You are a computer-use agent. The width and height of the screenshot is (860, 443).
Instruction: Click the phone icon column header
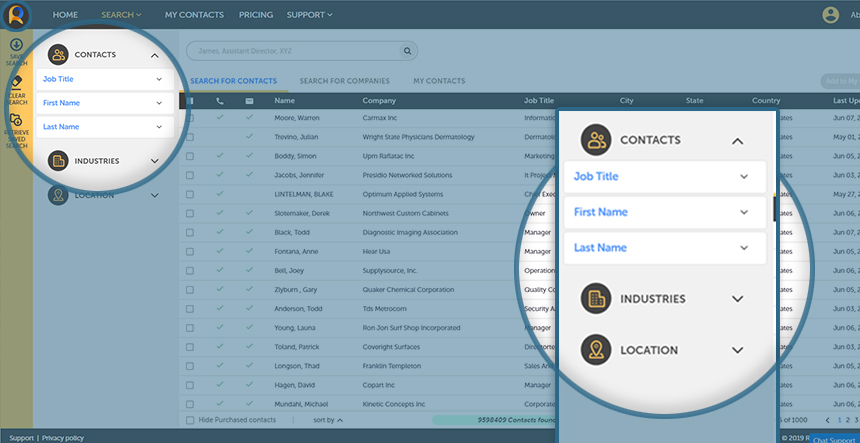220,101
